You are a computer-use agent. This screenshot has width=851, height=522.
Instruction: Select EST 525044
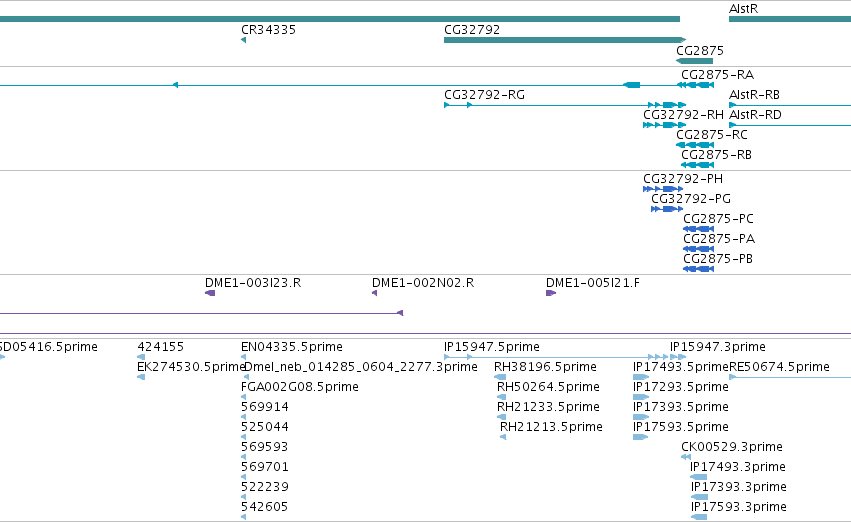(265, 428)
